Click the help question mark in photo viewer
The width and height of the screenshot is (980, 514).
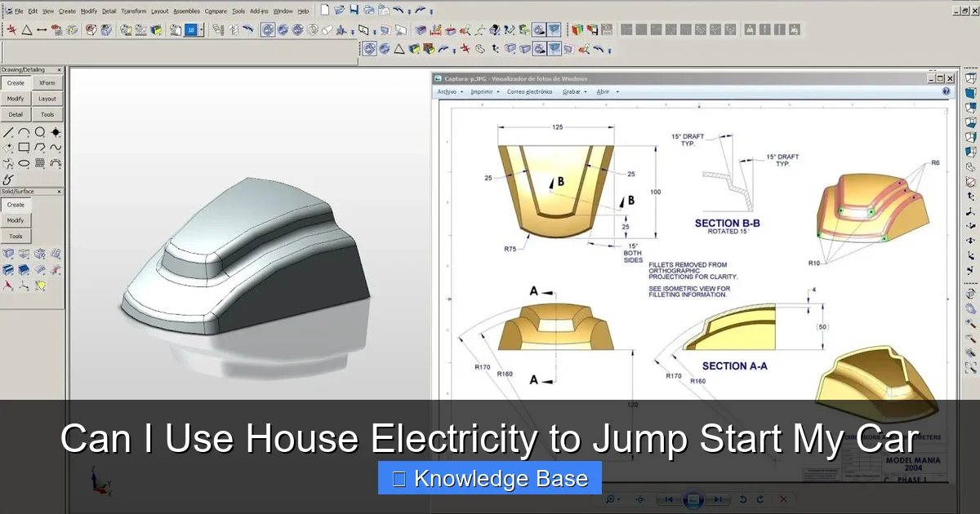(947, 91)
